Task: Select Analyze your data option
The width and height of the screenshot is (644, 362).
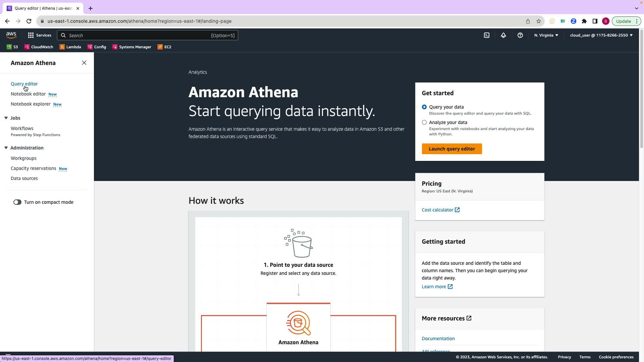Action: pyautogui.click(x=424, y=122)
